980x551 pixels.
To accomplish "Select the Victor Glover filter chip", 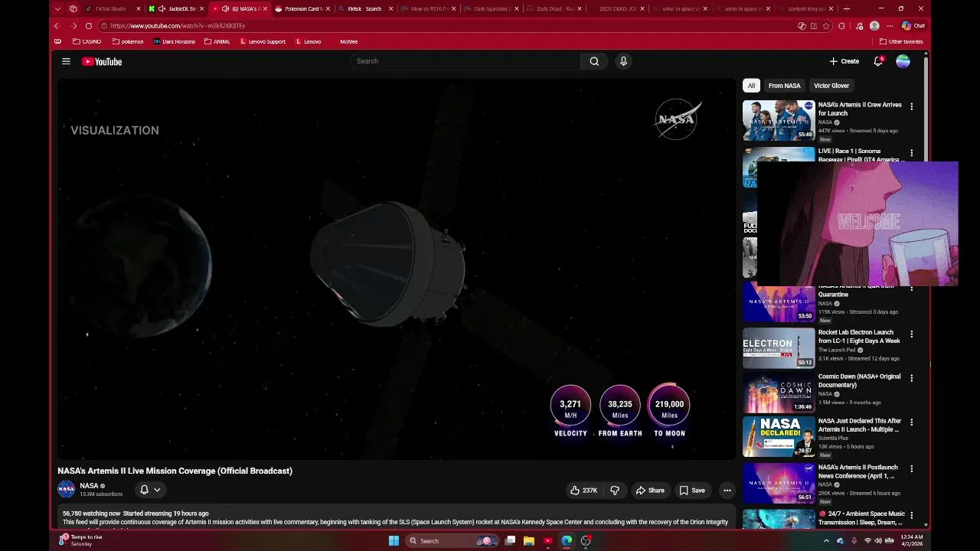I will pos(831,86).
